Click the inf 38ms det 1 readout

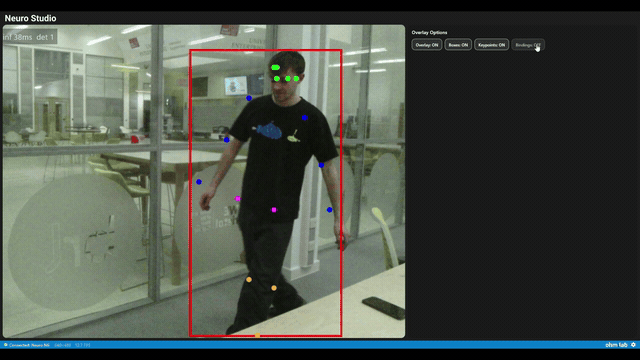pos(29,37)
